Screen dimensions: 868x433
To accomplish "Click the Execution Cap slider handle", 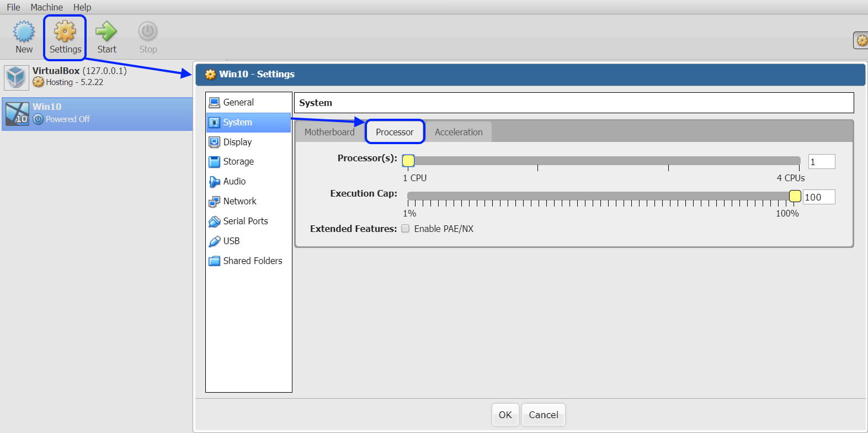I will (x=795, y=196).
